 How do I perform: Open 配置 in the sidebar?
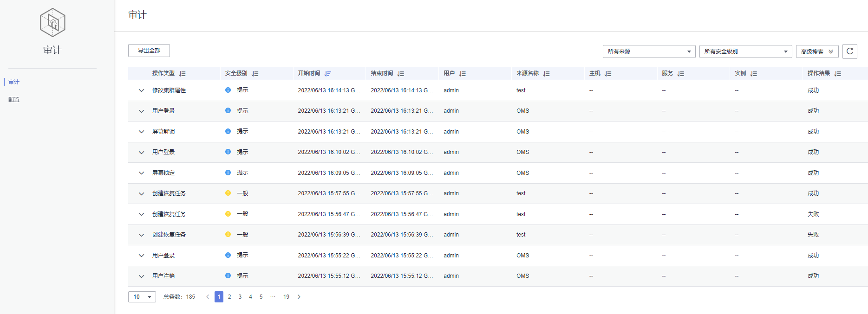14,100
